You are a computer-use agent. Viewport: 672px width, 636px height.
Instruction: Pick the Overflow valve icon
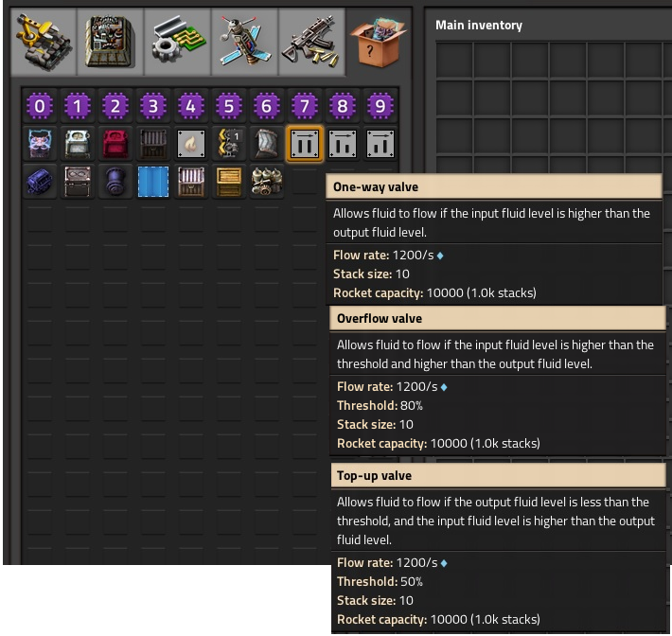[x=342, y=144]
